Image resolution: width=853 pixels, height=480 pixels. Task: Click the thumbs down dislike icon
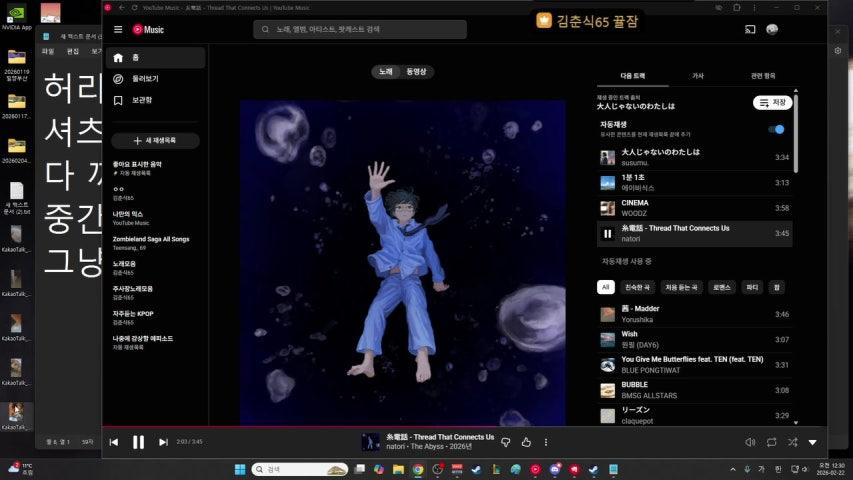[x=506, y=442]
